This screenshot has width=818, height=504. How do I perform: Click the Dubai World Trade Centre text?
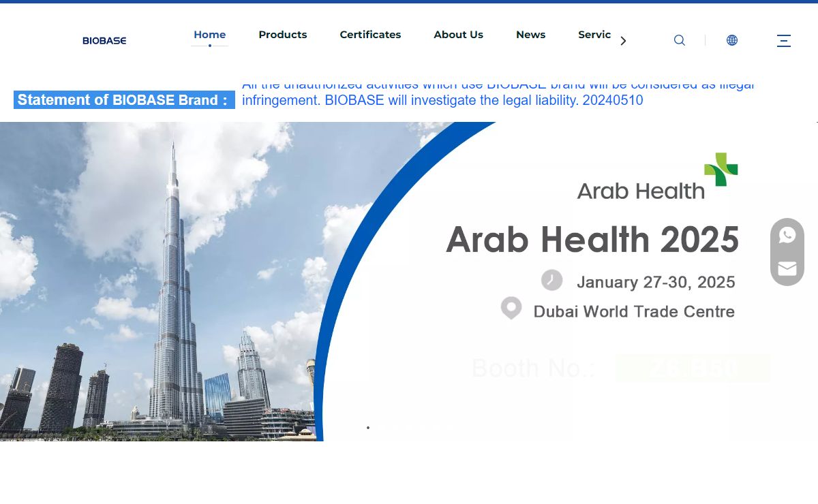(634, 312)
